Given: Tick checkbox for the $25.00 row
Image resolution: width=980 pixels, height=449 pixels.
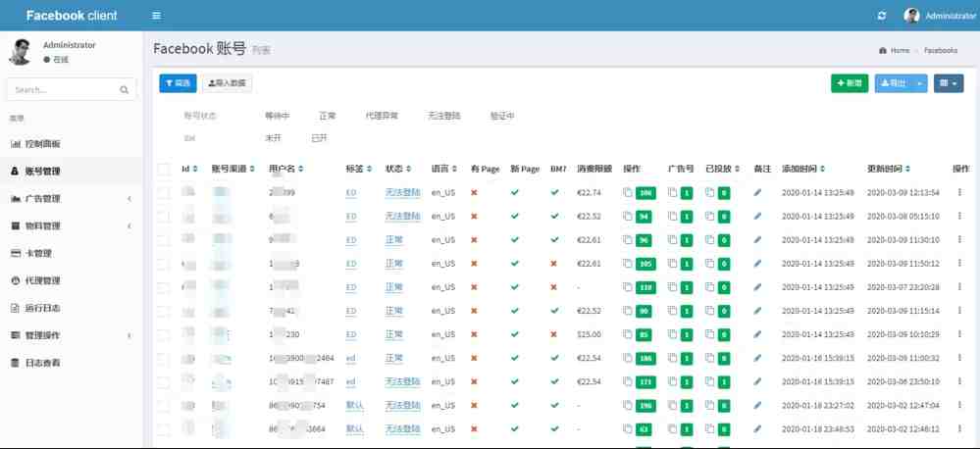Looking at the screenshot, I should pyautogui.click(x=163, y=335).
